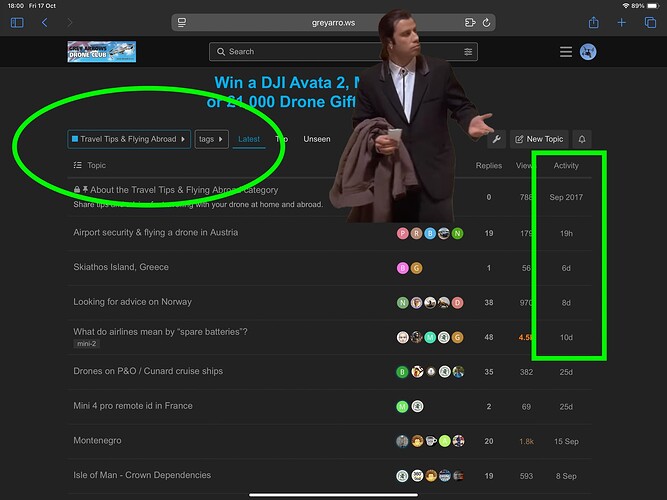
Task: Open Isle of Man - Crown Dependencies topic
Action: click(142, 475)
